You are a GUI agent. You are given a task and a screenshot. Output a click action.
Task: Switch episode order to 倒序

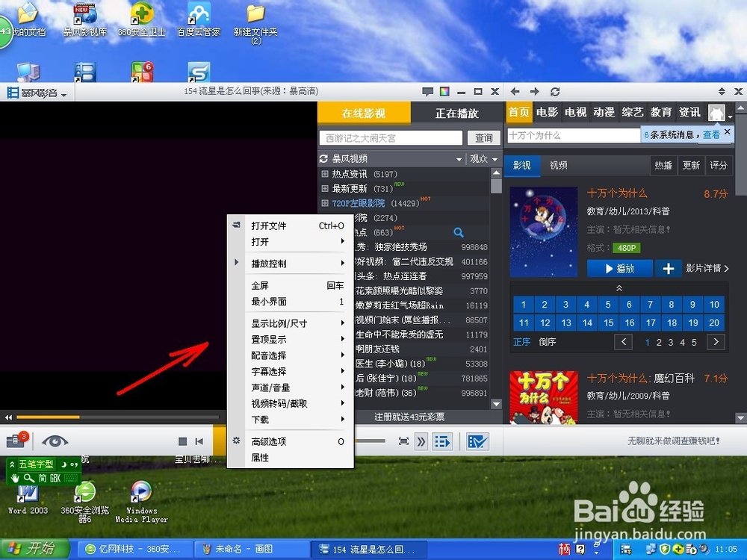click(547, 342)
